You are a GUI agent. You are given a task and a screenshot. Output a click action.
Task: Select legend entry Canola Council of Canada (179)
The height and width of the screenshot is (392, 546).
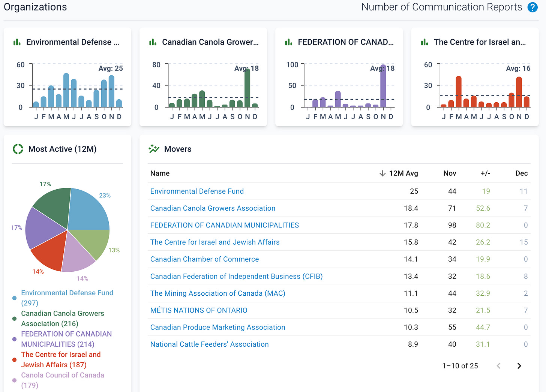[63, 380]
